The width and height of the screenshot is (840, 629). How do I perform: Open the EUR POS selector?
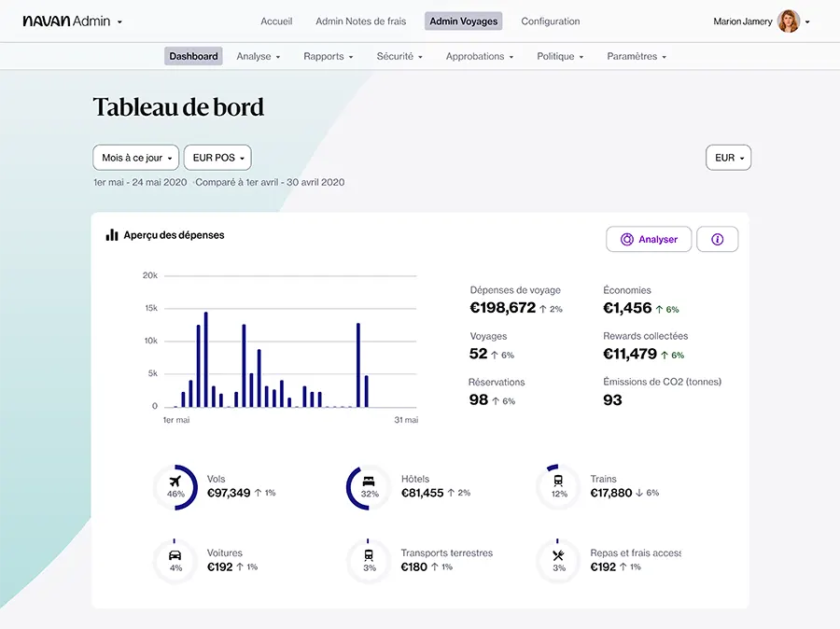pos(217,157)
